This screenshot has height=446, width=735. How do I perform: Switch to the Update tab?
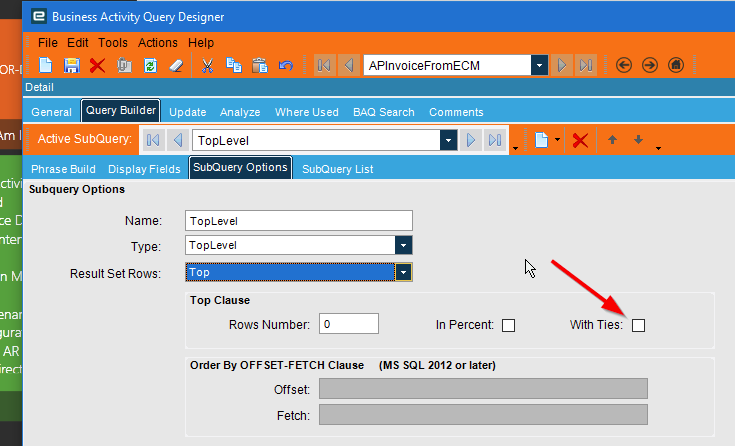[x=188, y=112]
